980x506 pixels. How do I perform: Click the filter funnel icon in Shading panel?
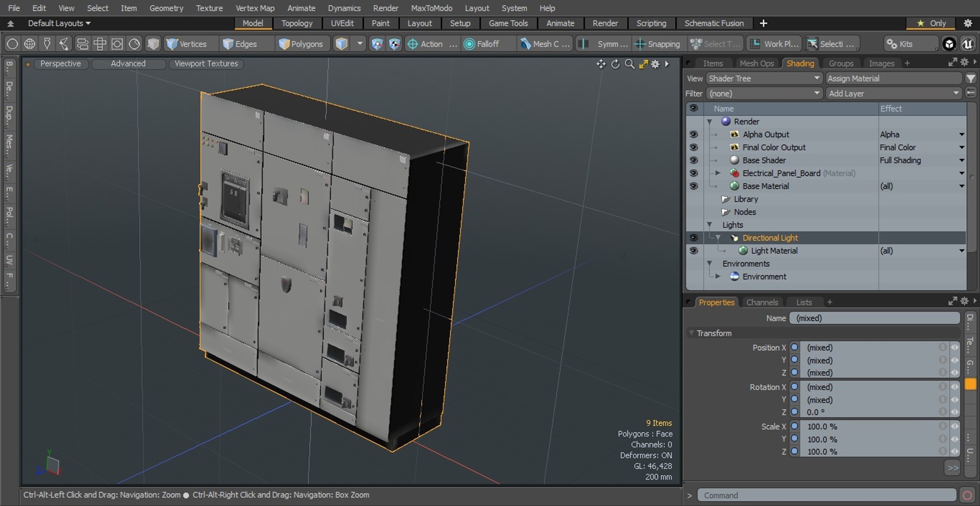pyautogui.click(x=970, y=79)
